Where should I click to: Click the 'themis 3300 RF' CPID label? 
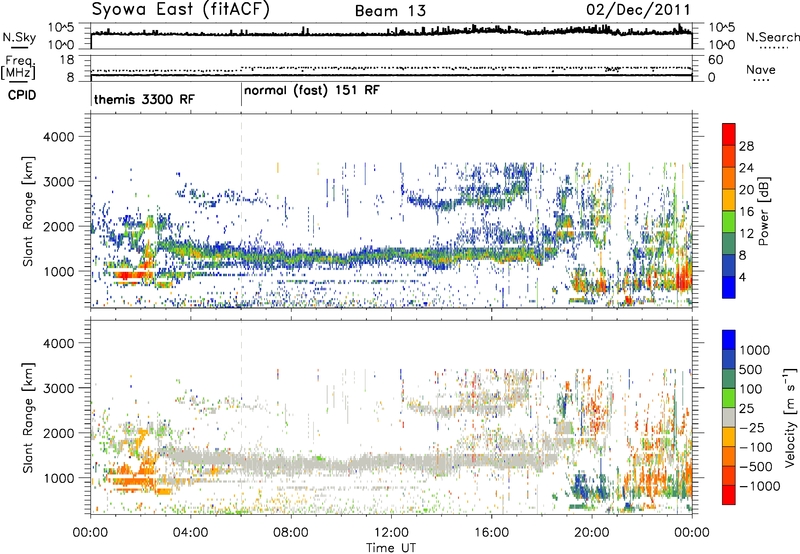144,99
